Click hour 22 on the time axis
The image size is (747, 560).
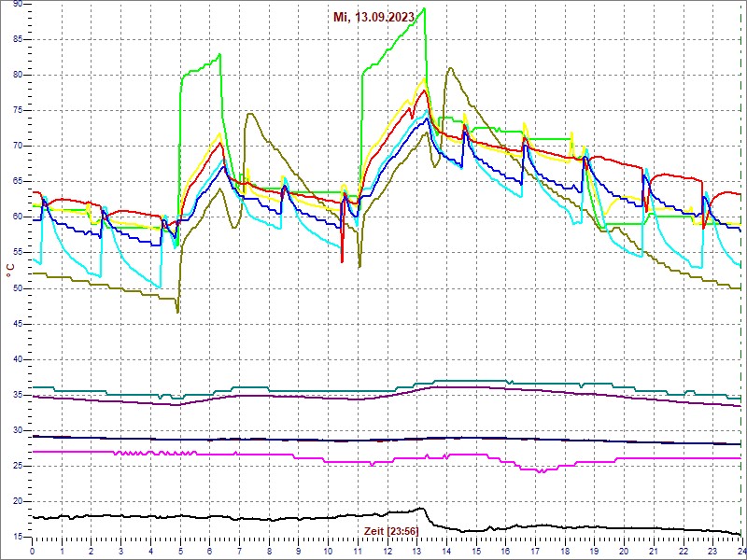pos(684,551)
